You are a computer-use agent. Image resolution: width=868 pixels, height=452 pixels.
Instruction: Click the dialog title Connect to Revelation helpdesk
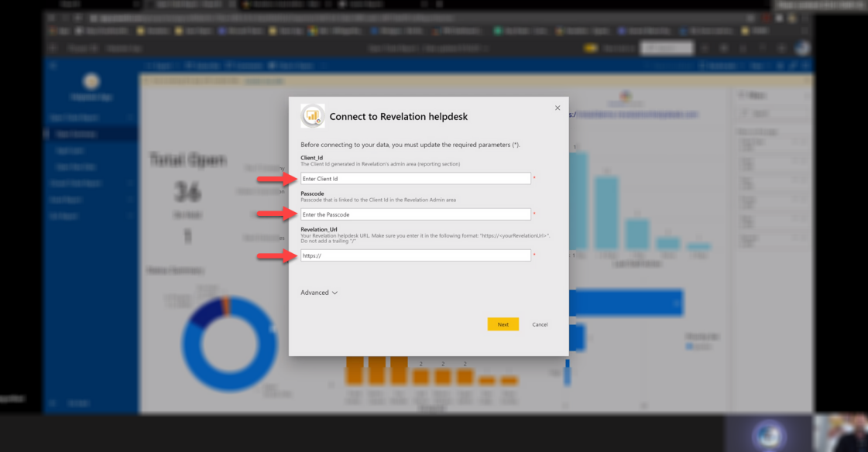(x=399, y=117)
